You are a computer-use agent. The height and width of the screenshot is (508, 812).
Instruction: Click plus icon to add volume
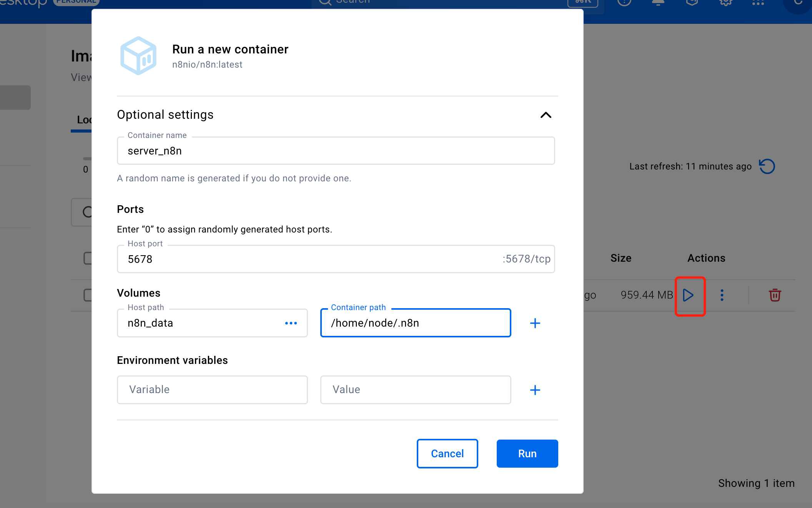tap(535, 323)
